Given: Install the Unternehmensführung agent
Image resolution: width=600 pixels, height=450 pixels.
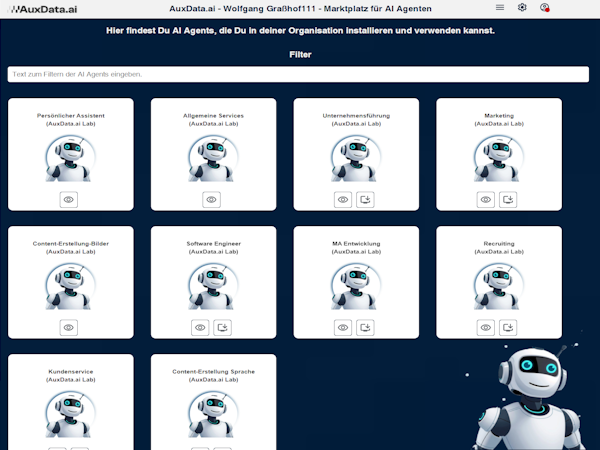Looking at the screenshot, I should (x=366, y=199).
